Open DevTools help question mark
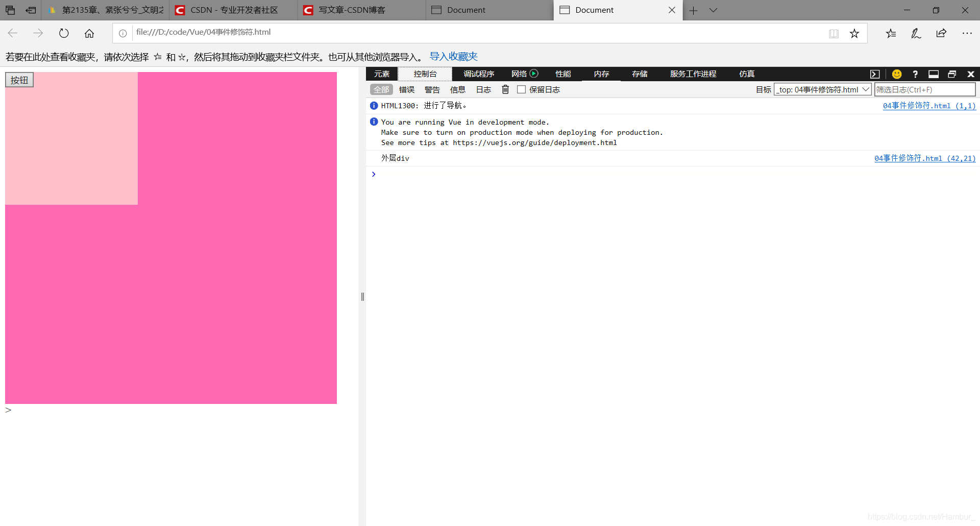 pyautogui.click(x=915, y=74)
